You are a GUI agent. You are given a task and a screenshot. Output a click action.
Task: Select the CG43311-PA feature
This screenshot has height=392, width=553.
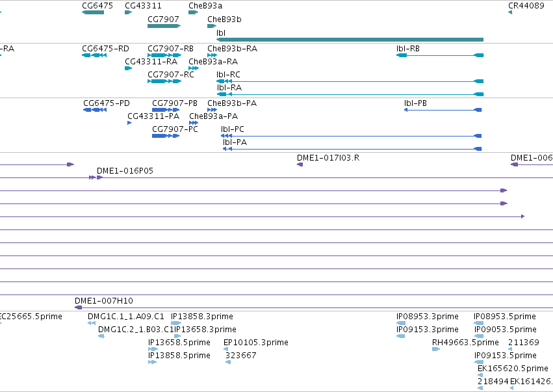click(129, 123)
